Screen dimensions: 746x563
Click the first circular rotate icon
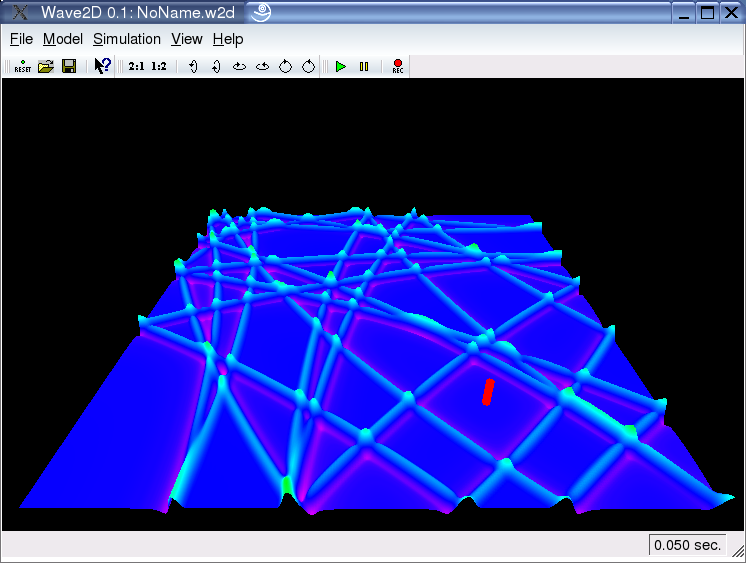point(285,66)
